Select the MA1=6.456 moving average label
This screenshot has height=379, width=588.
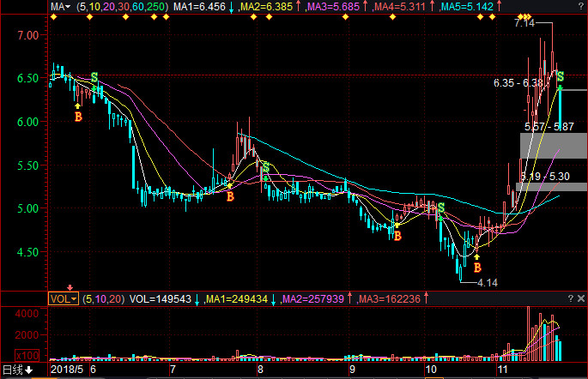tap(200, 7)
